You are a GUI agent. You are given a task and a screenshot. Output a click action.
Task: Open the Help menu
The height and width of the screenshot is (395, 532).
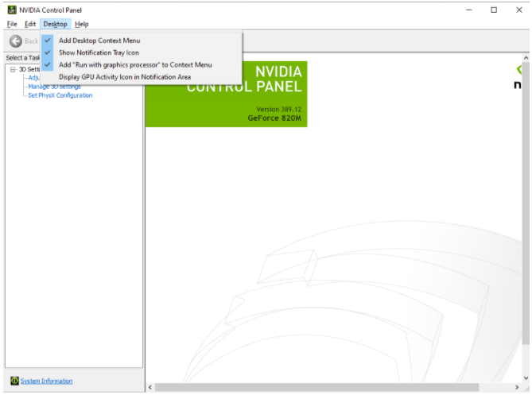pyautogui.click(x=81, y=24)
